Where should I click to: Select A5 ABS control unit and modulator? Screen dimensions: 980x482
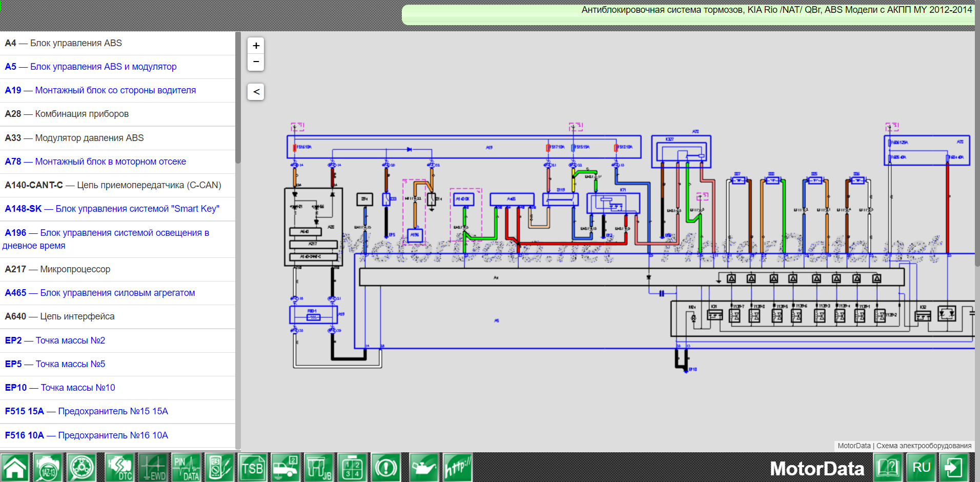click(x=91, y=67)
